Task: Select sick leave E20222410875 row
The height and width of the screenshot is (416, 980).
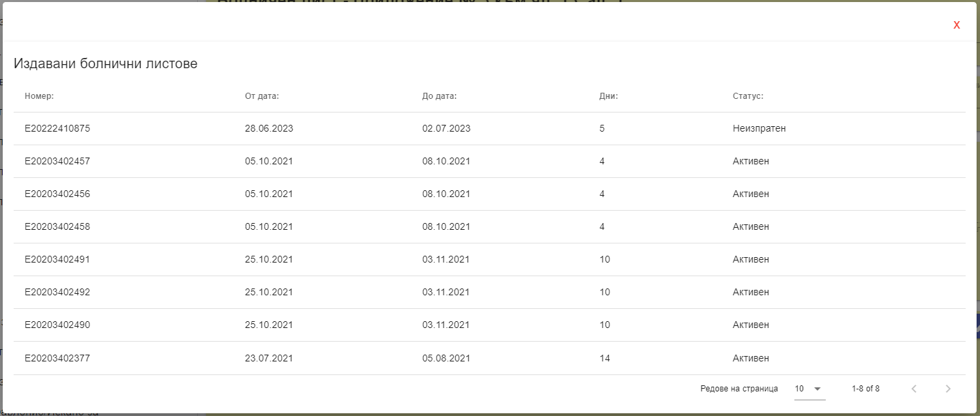Action: (x=489, y=128)
